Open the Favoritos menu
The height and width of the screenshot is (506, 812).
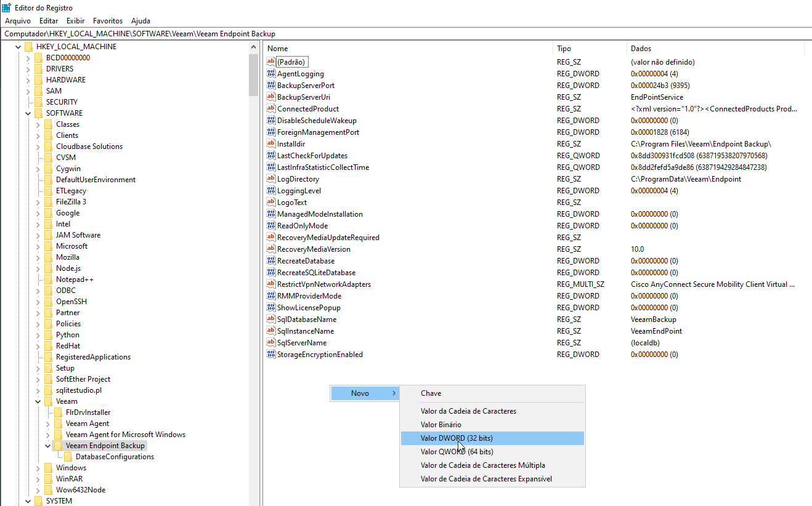pos(108,21)
